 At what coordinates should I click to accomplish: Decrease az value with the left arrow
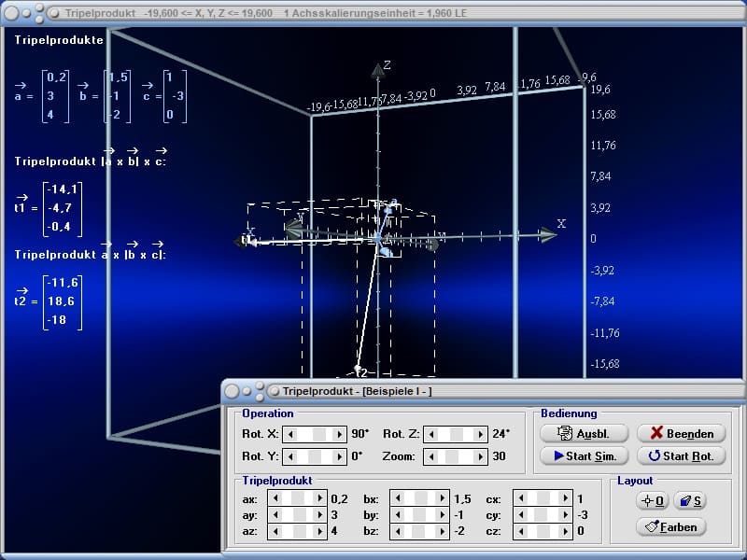[275, 530]
